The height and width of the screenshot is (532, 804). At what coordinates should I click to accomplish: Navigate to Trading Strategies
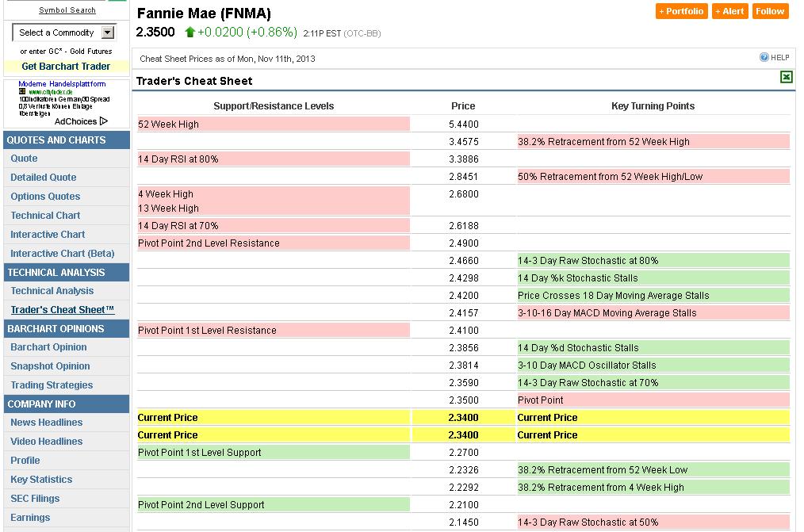click(52, 385)
